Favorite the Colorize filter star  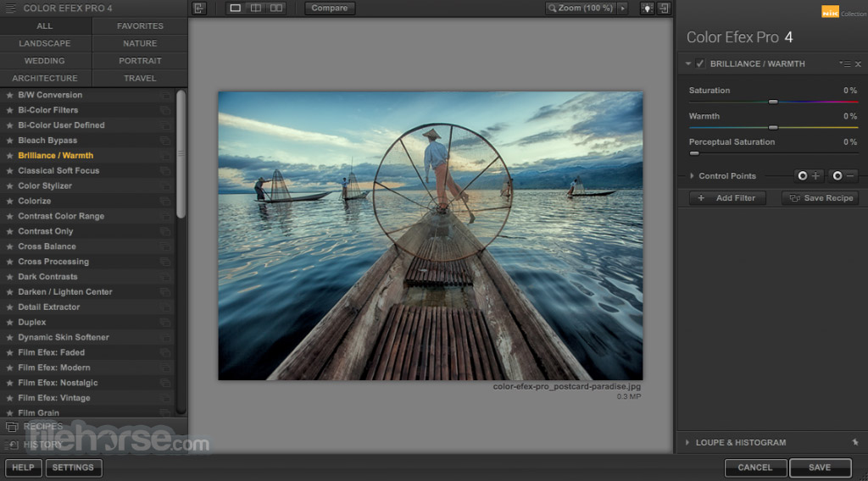click(9, 202)
